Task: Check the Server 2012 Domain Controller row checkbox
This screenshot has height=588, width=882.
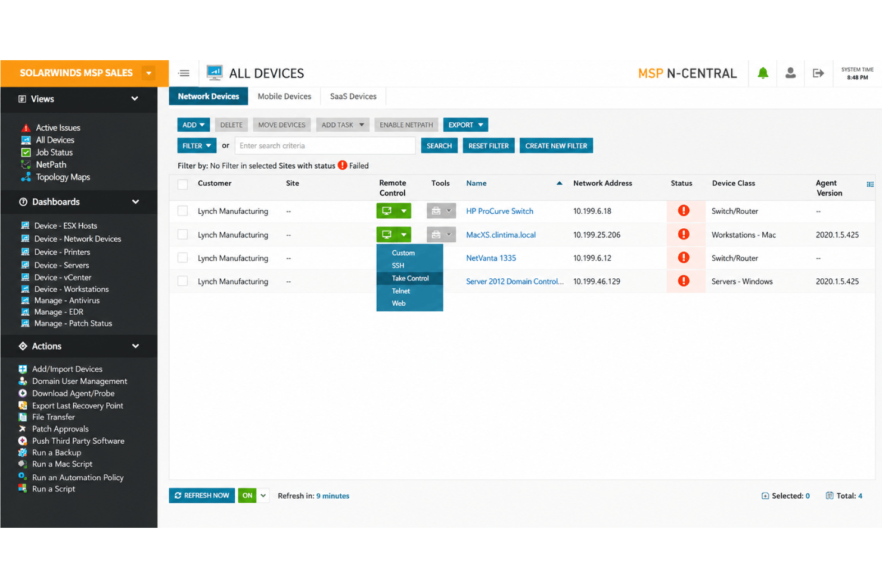Action: point(183,281)
